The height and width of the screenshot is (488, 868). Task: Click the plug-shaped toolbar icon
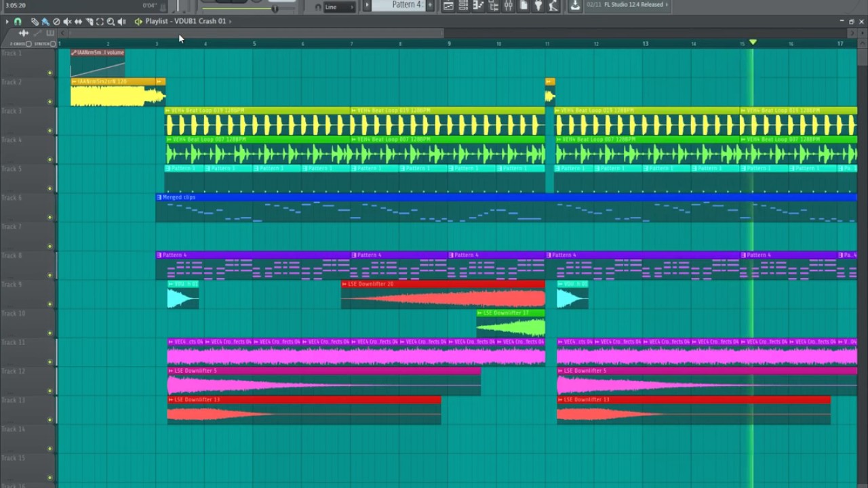tap(538, 5)
